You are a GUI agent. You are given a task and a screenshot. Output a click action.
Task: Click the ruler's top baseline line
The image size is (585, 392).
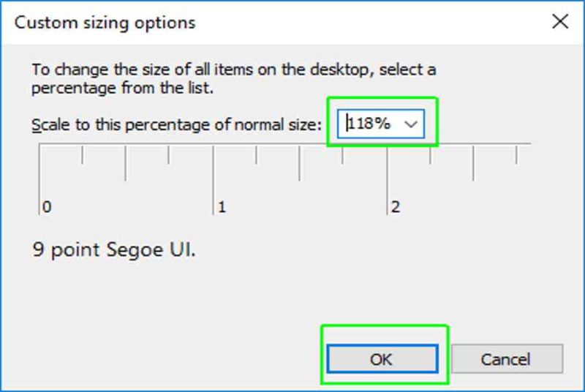coord(285,143)
